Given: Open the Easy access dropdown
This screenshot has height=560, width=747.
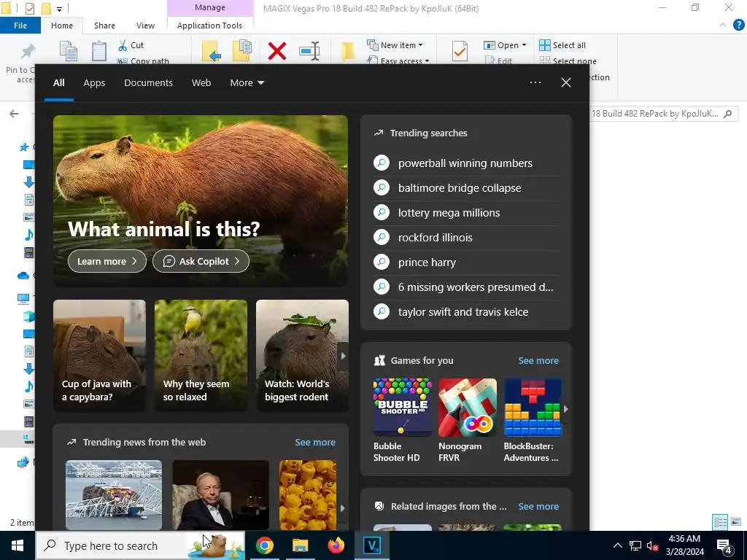Looking at the screenshot, I should click(398, 61).
